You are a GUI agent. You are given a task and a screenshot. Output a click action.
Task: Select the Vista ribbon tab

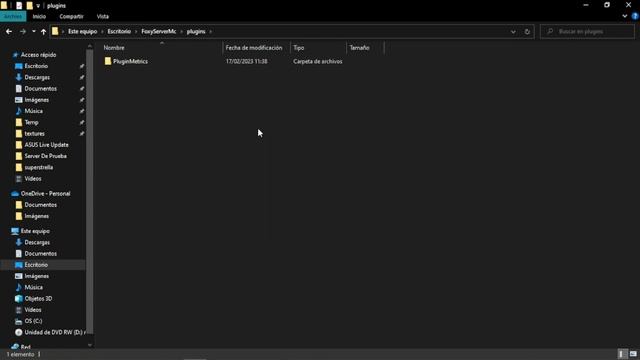tap(103, 16)
